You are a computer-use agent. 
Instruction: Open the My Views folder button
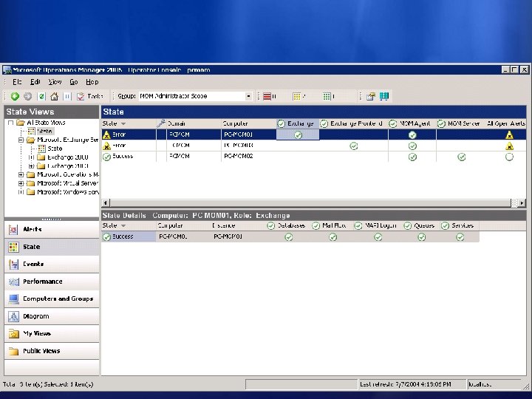52,333
